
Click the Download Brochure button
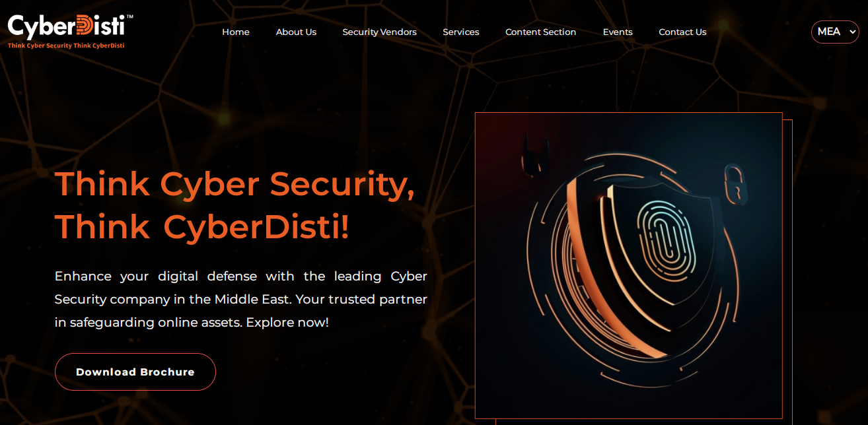[135, 372]
